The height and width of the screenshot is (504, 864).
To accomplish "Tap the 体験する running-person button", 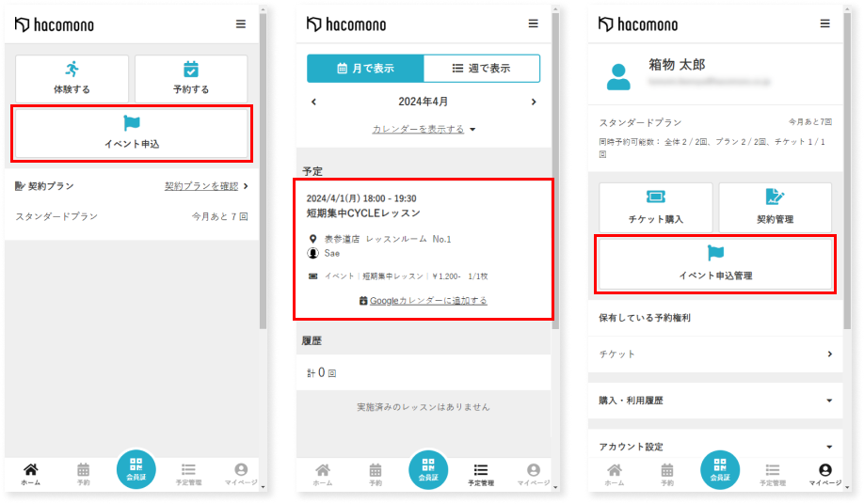I will pos(72,78).
